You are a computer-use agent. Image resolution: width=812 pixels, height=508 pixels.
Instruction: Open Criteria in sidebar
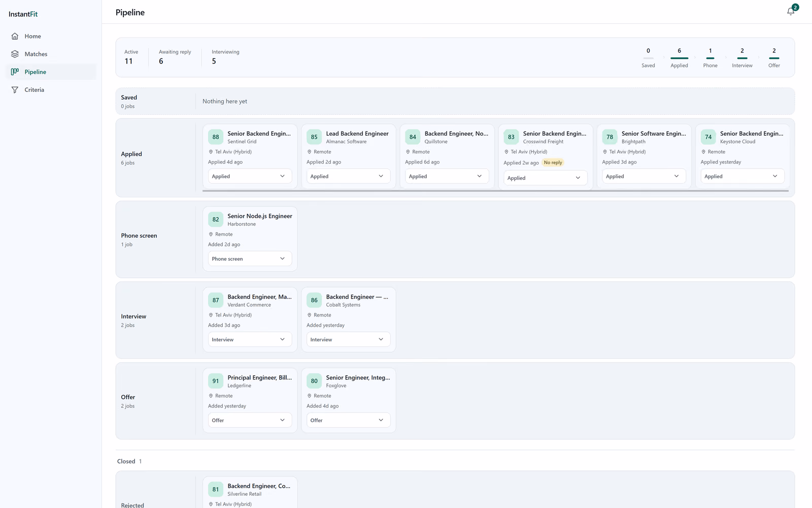point(51,89)
